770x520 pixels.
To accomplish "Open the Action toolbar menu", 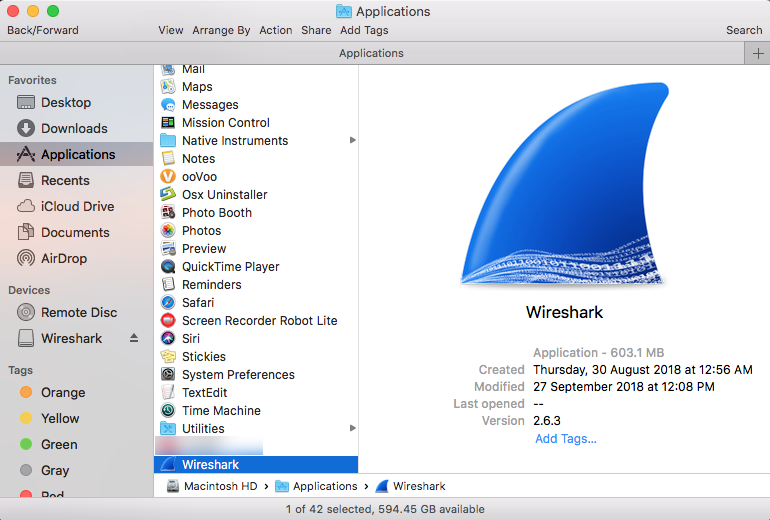I will point(276,30).
